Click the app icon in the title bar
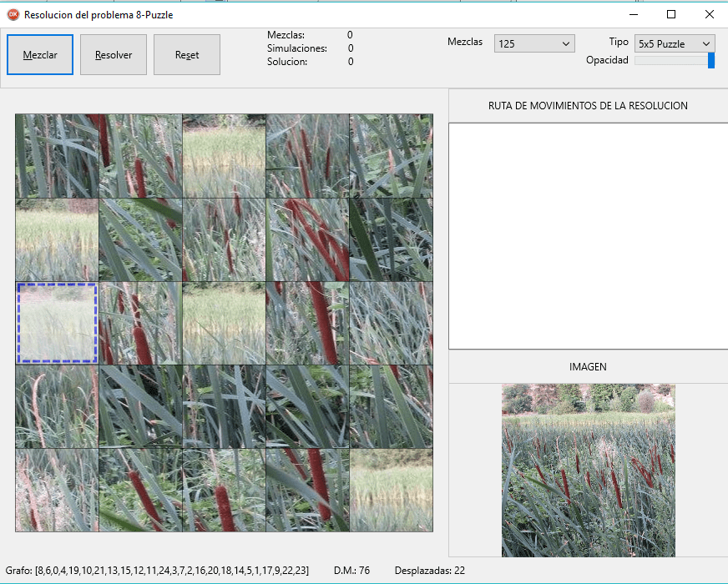The height and width of the screenshot is (584, 728). [x=13, y=15]
